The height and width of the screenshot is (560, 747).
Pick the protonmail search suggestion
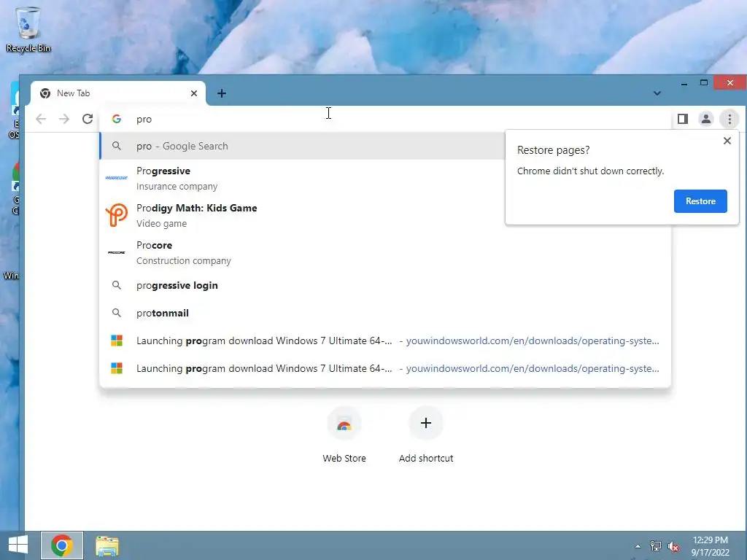(385, 313)
